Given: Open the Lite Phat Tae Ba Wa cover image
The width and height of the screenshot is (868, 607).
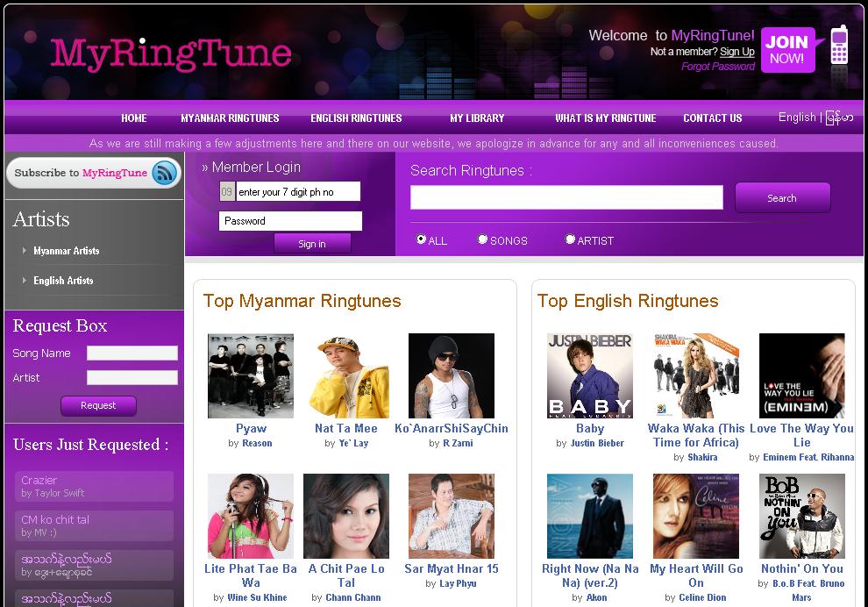Looking at the screenshot, I should point(251,516).
